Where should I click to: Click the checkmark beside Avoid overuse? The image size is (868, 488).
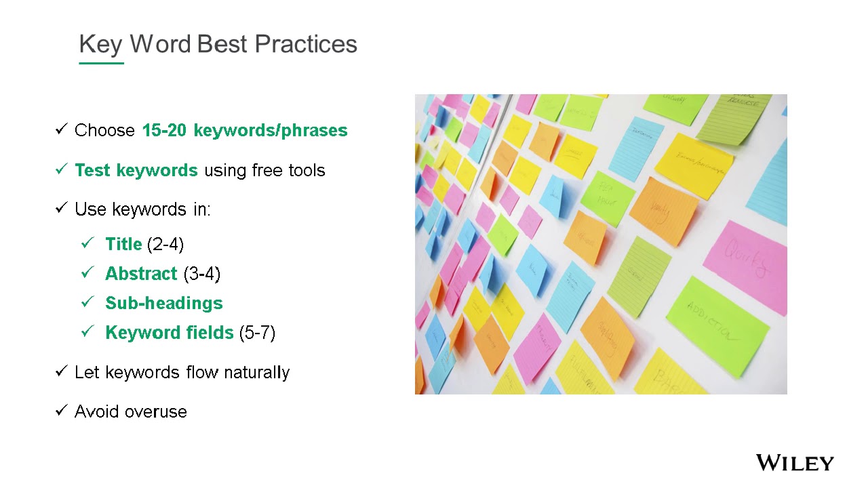pyautogui.click(x=61, y=411)
